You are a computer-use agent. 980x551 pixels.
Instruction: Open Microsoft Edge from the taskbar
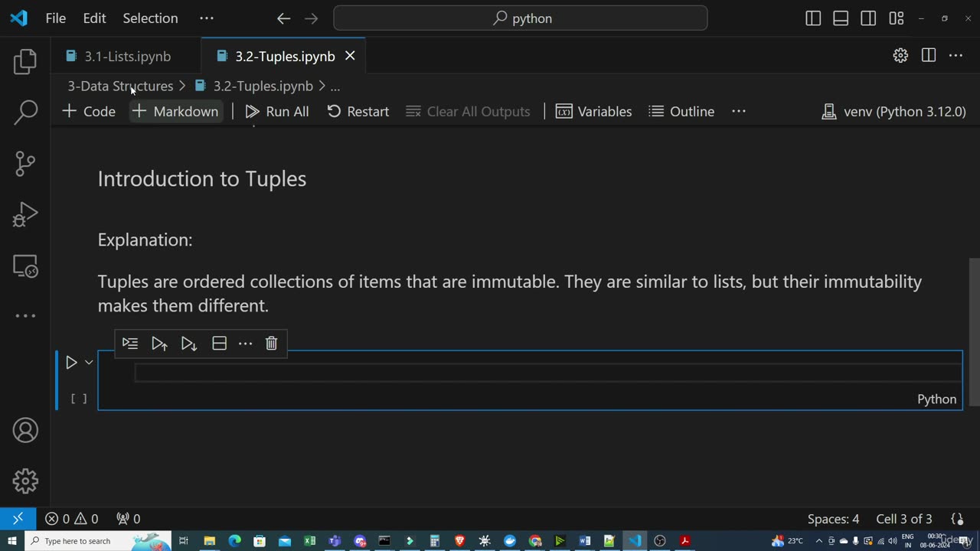point(234,541)
